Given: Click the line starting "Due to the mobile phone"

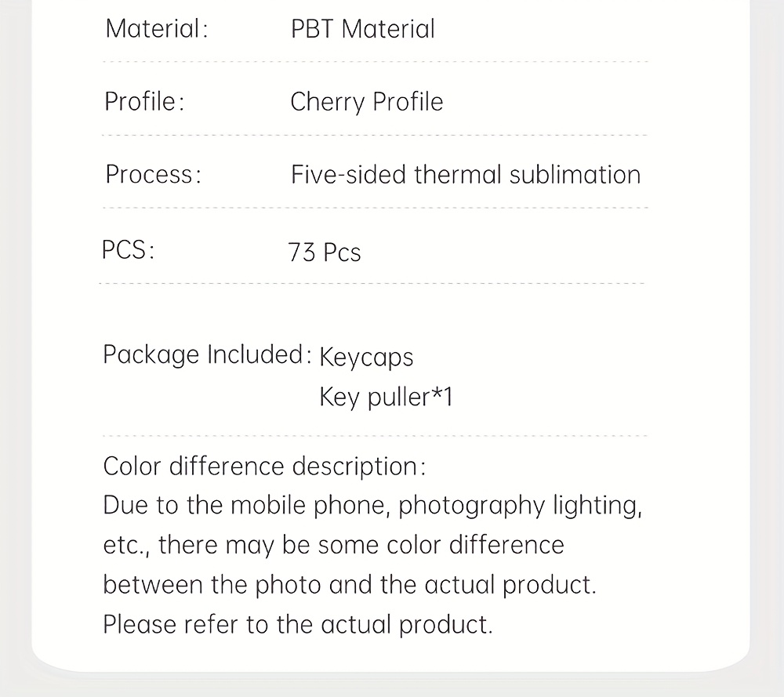Looking at the screenshot, I should (x=372, y=506).
